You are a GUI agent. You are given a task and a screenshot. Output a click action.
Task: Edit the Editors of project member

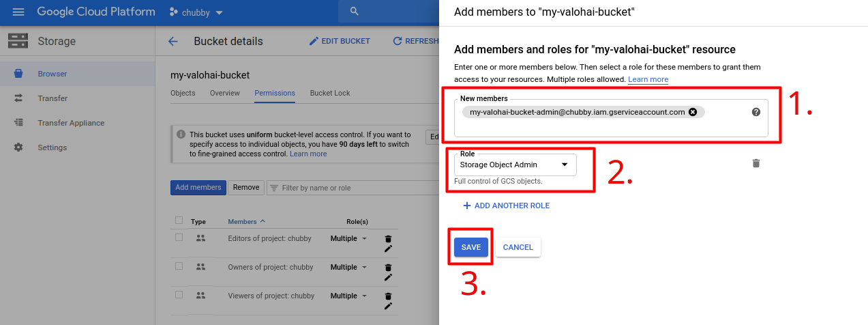pos(389,249)
